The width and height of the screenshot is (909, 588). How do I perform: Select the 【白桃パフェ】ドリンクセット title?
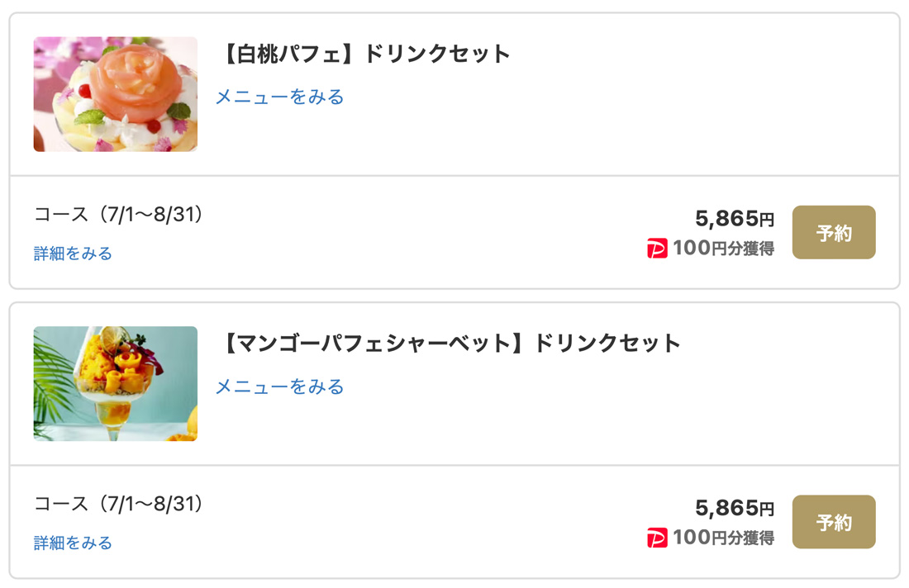364,54
